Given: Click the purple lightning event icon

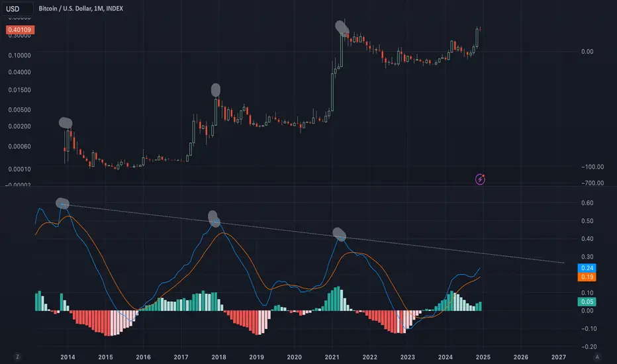Looking at the screenshot, I should [480, 179].
